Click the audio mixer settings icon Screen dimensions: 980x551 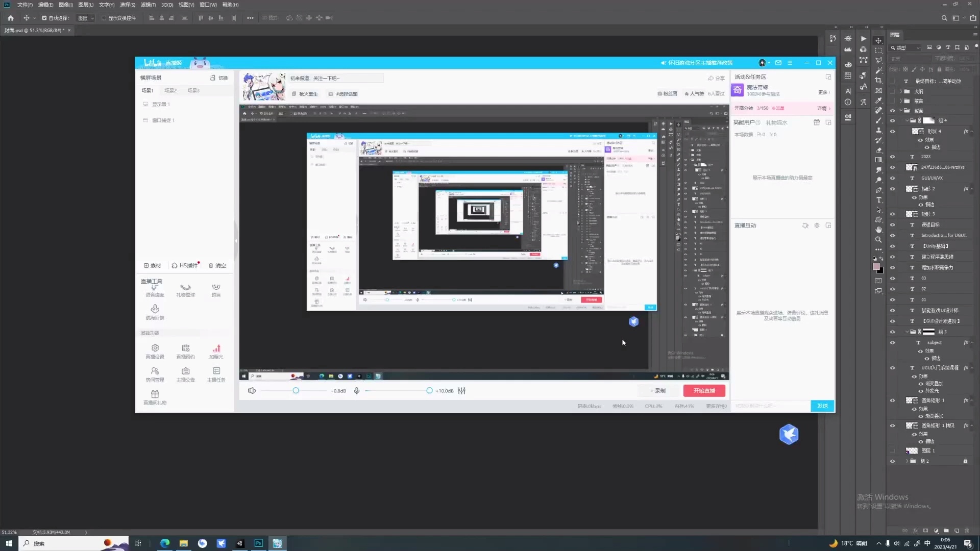461,391
